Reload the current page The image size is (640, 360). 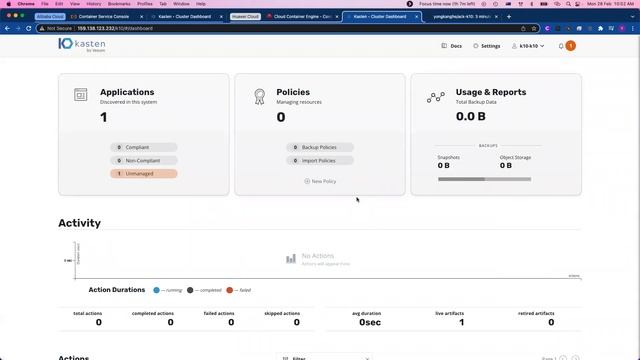click(x=29, y=29)
